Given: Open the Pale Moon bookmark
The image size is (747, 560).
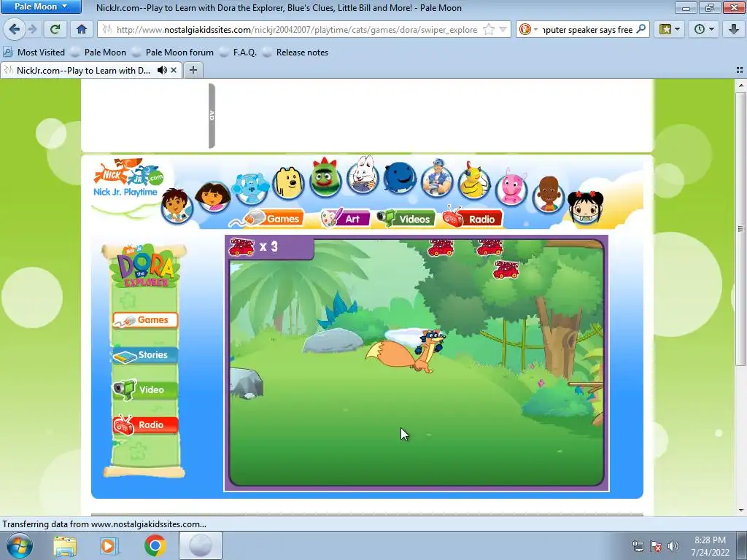Looking at the screenshot, I should pos(99,52).
